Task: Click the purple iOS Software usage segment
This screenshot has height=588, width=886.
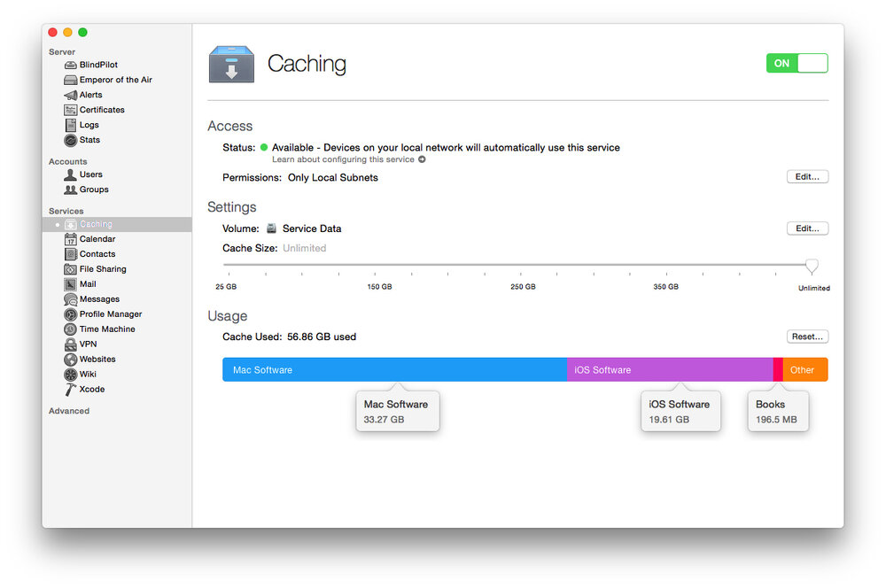Action: (670, 369)
